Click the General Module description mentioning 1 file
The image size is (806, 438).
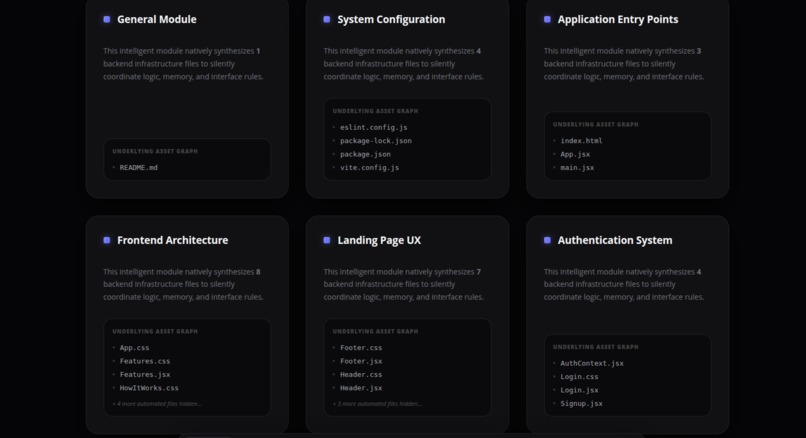[x=183, y=64]
